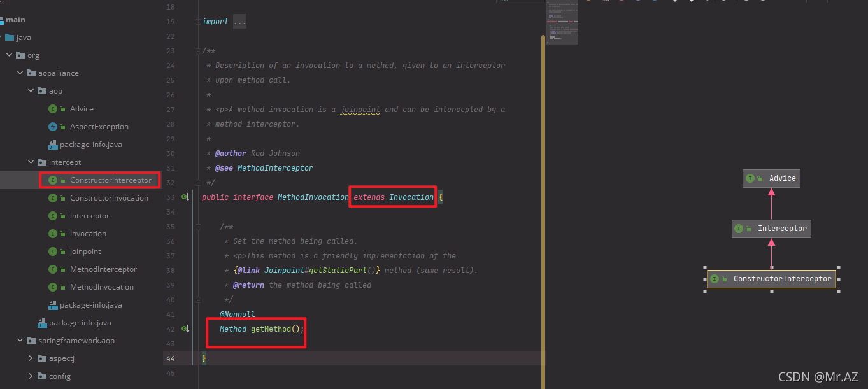Image resolution: width=868 pixels, height=389 pixels.
Task: Click the folder icon of config package
Action: tap(42, 376)
